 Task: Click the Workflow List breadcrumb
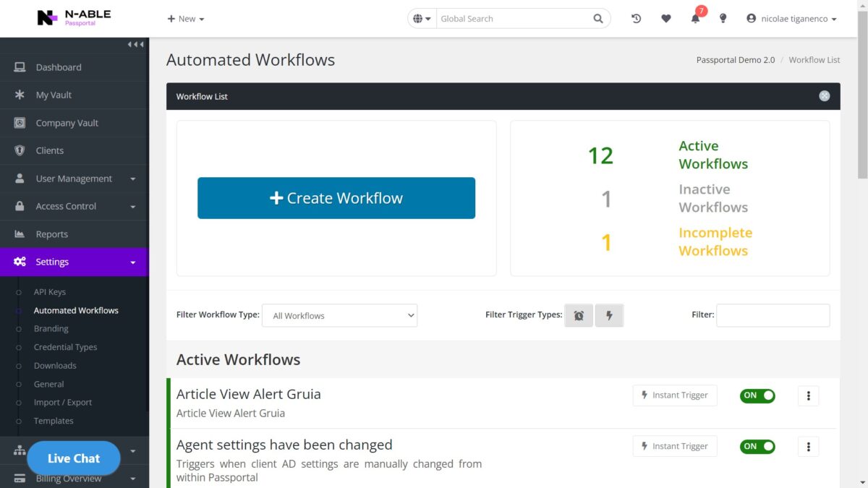coord(814,60)
